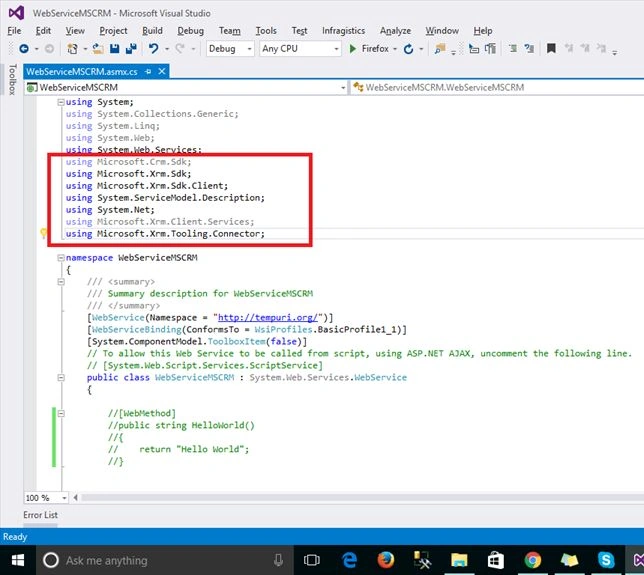Open the Error List panel tab
This screenshot has width=644, height=575.
(40, 515)
